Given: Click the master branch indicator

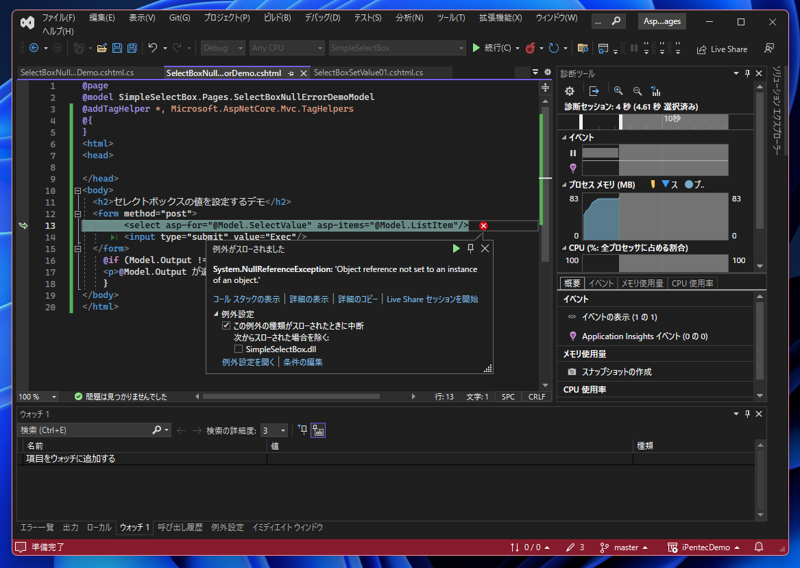Looking at the screenshot, I should click(624, 547).
